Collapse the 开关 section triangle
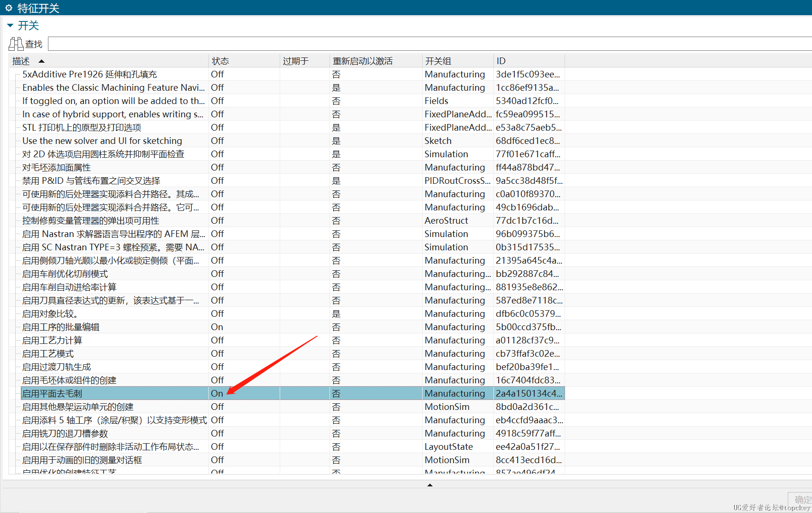The image size is (812, 513). pyautogui.click(x=10, y=26)
